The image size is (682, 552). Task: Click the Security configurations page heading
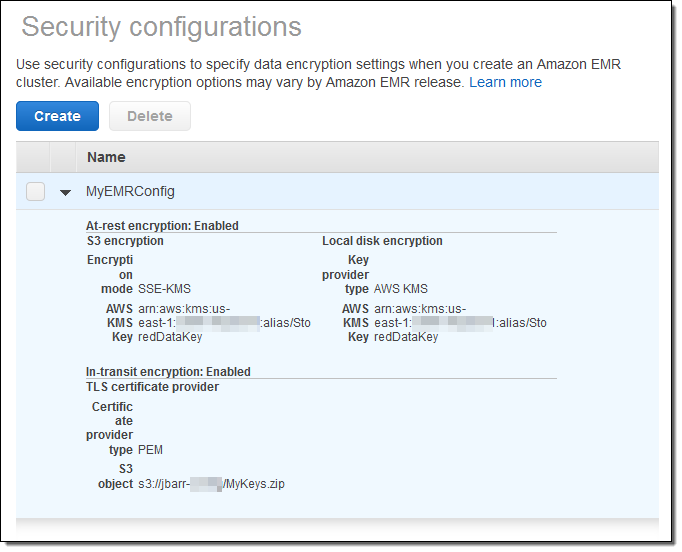(161, 27)
